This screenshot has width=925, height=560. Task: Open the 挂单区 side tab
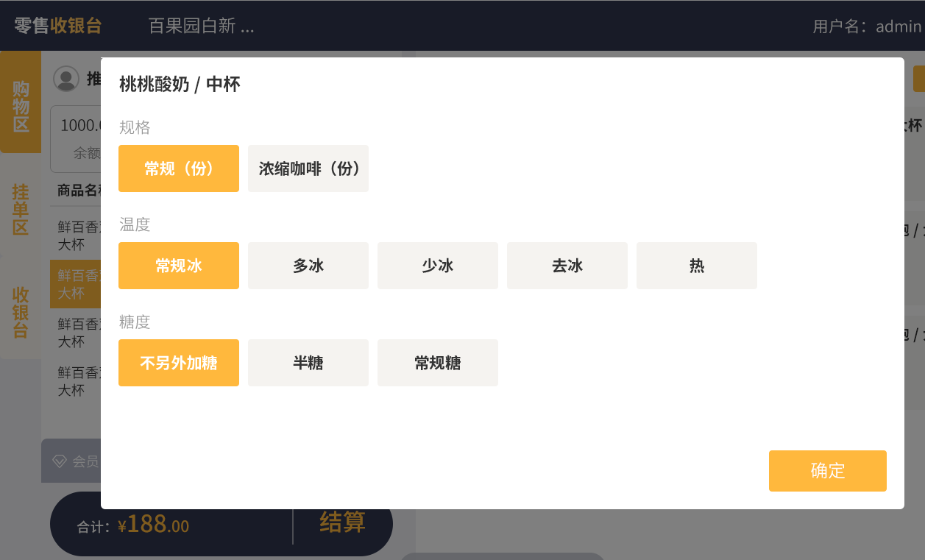tap(21, 210)
